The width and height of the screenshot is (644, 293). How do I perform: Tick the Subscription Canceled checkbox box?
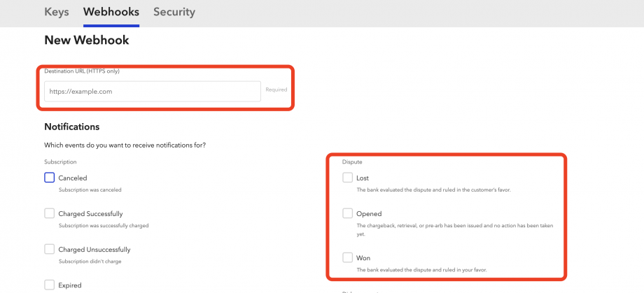(50, 178)
